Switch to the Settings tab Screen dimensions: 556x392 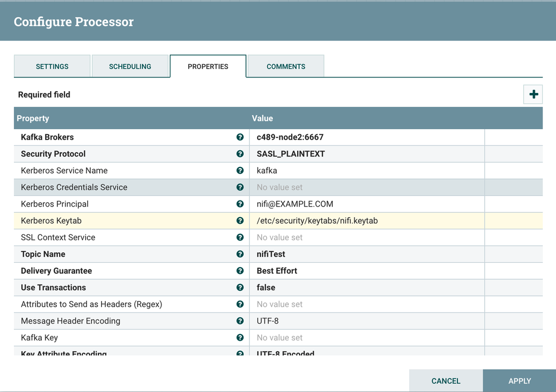52,66
